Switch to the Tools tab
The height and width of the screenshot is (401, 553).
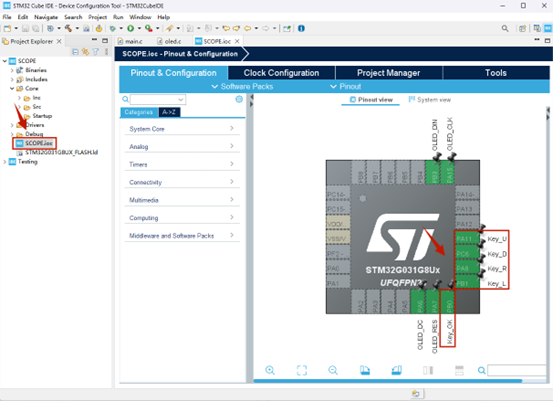(x=496, y=73)
